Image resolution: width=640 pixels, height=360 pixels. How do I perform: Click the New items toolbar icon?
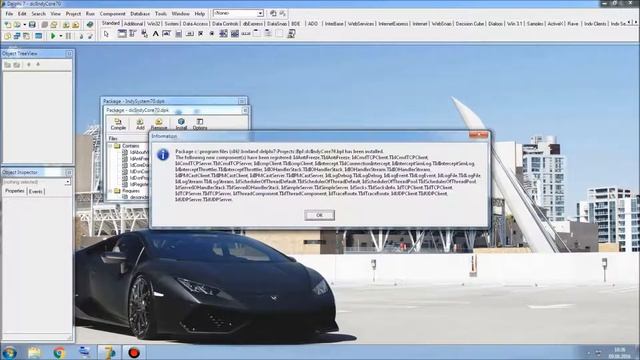pos(7,25)
